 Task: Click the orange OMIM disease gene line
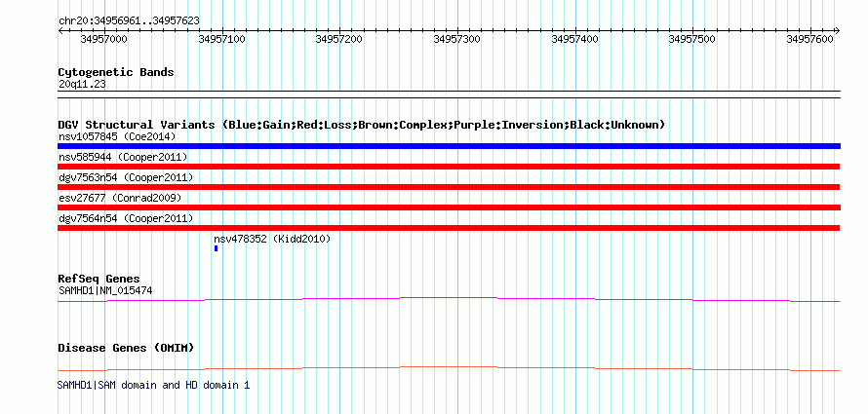click(x=449, y=368)
